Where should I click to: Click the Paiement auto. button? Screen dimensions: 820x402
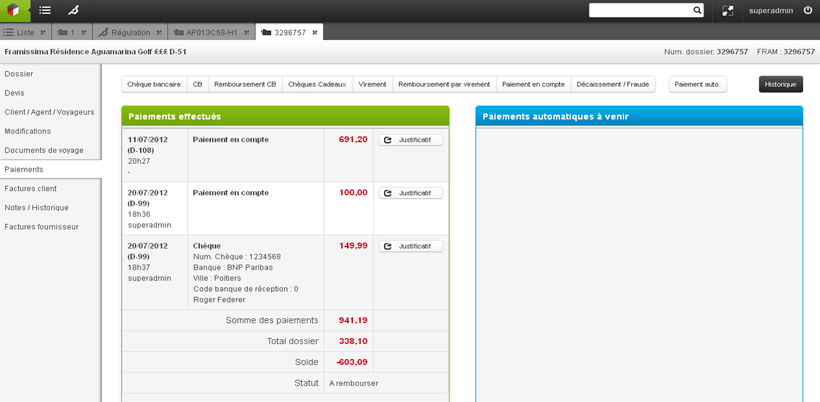tap(697, 85)
